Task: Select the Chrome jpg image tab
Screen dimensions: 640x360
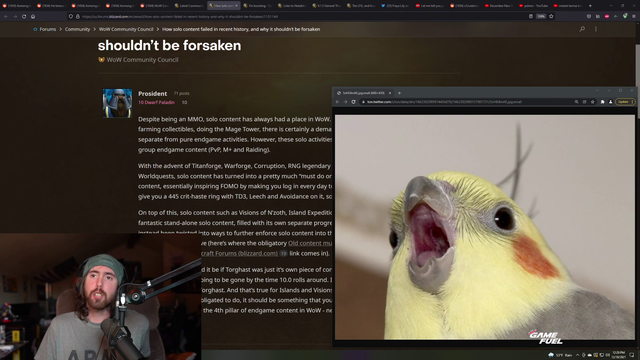Action: click(x=364, y=93)
